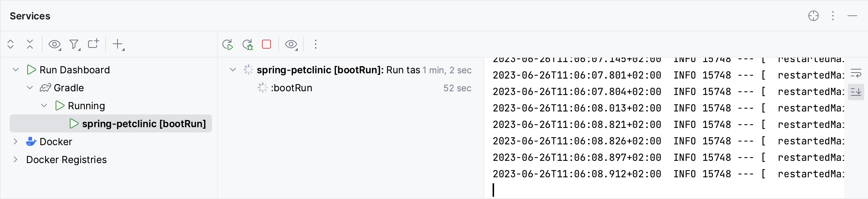Image resolution: width=868 pixels, height=199 pixels.
Task: Open the run toolbar more actions menu
Action: (x=315, y=45)
